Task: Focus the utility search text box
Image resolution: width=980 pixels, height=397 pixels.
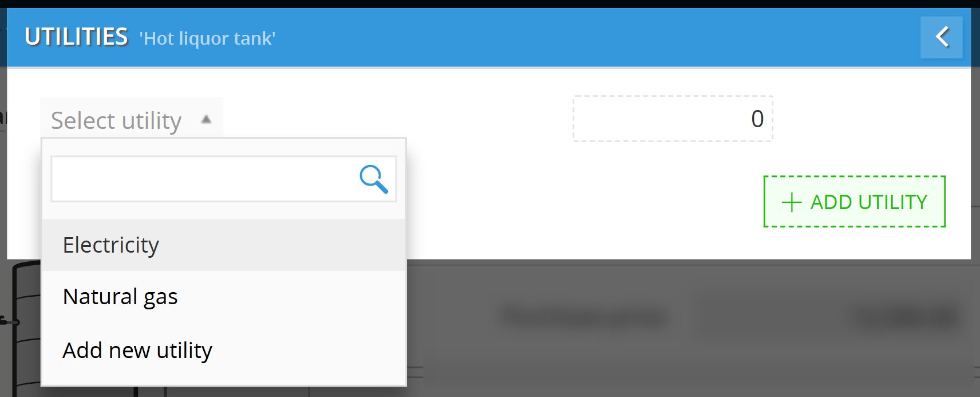Action: 224,179
